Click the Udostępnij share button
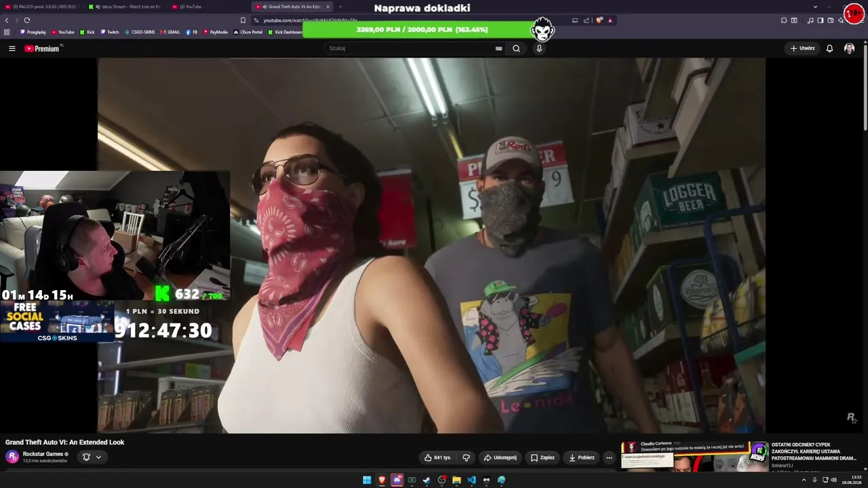868x488 pixels. [x=500, y=457]
